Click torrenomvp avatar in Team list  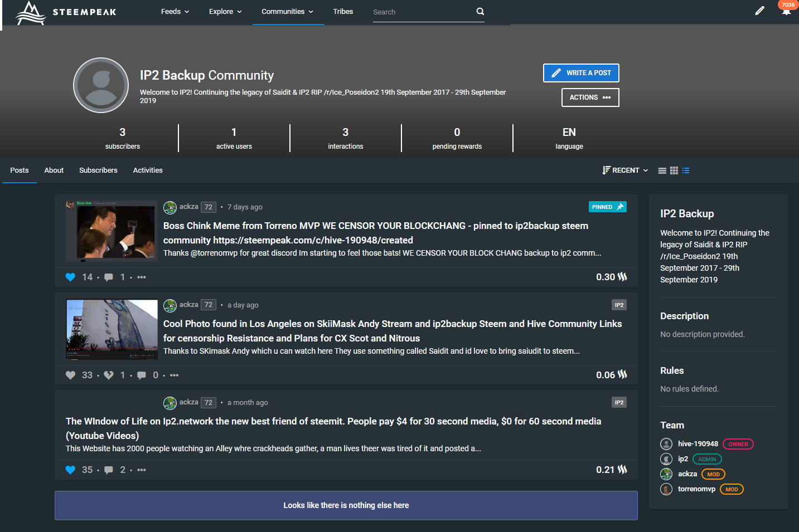(x=666, y=489)
